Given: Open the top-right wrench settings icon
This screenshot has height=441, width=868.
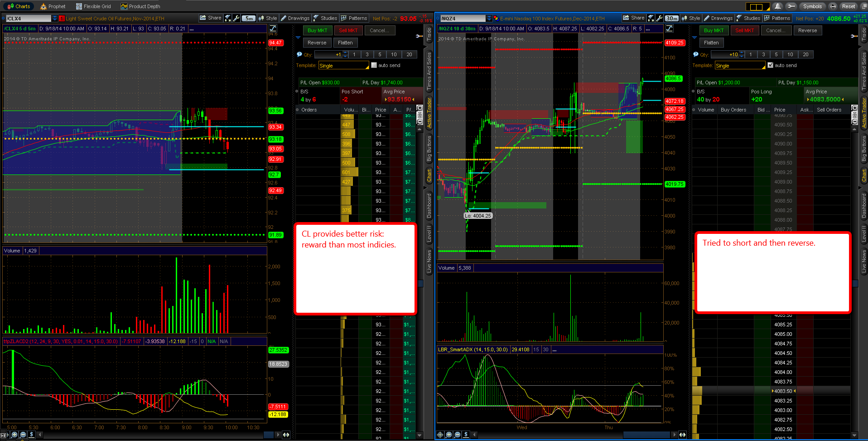Looking at the screenshot, I should (x=791, y=6).
